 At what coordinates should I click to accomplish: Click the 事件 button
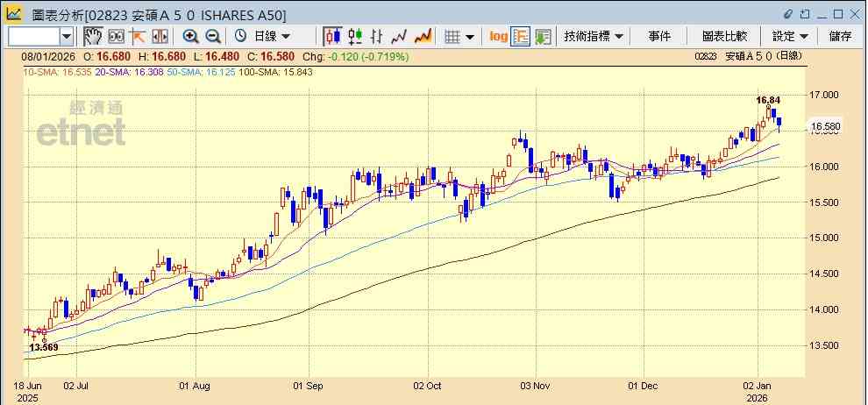pyautogui.click(x=659, y=37)
